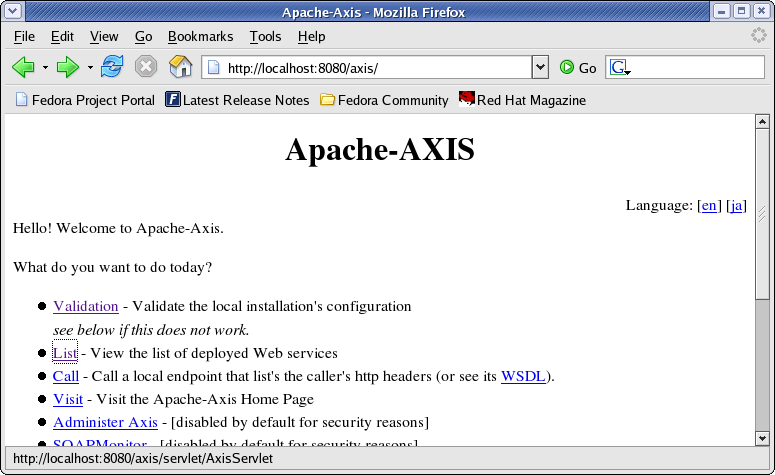The height and width of the screenshot is (475, 775).
Task: Click the scrollbar down arrow
Action: (762, 438)
